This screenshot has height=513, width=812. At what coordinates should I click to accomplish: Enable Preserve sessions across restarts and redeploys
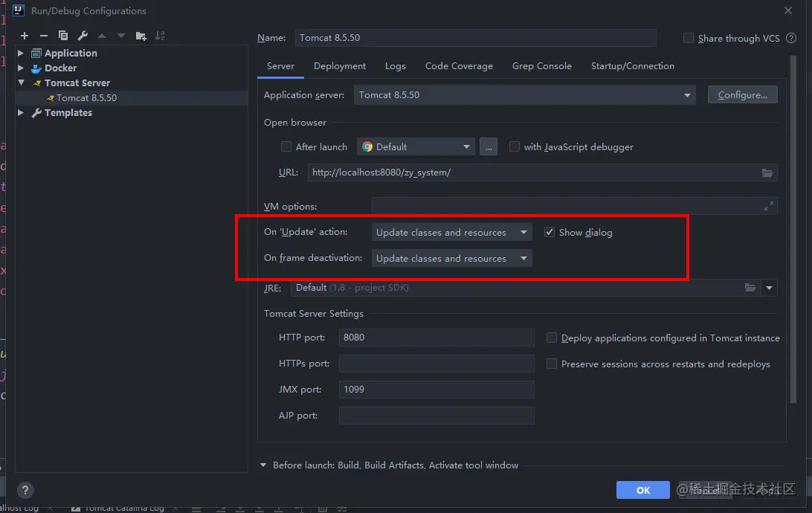(x=552, y=364)
